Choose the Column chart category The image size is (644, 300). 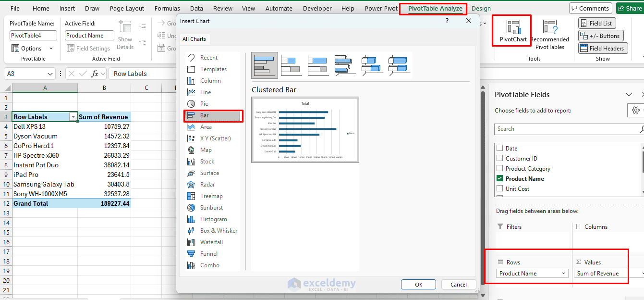pyautogui.click(x=210, y=81)
